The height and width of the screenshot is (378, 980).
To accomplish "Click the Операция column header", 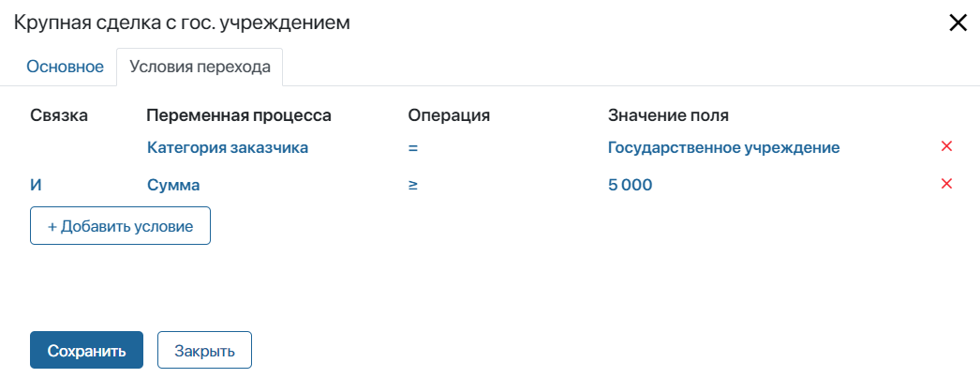I will coord(449,115).
